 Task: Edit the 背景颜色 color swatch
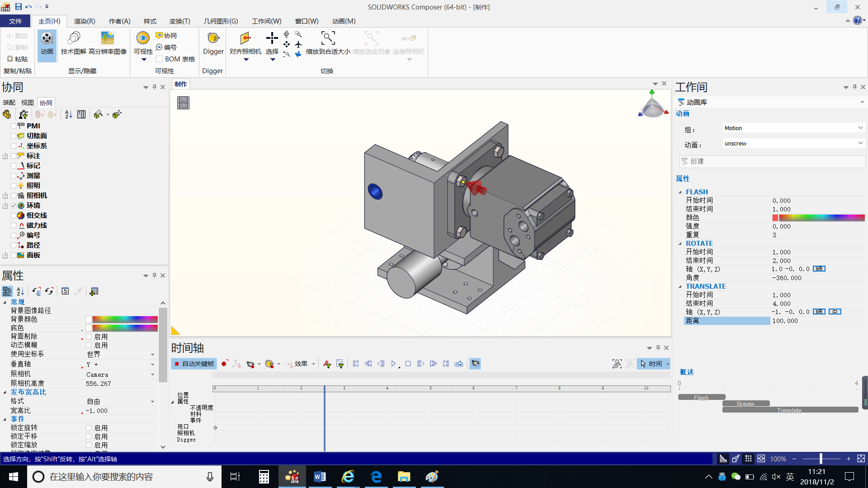pos(89,319)
